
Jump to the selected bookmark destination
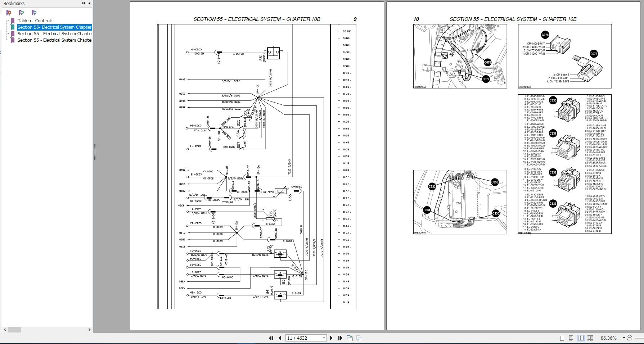pyautogui.click(x=33, y=12)
